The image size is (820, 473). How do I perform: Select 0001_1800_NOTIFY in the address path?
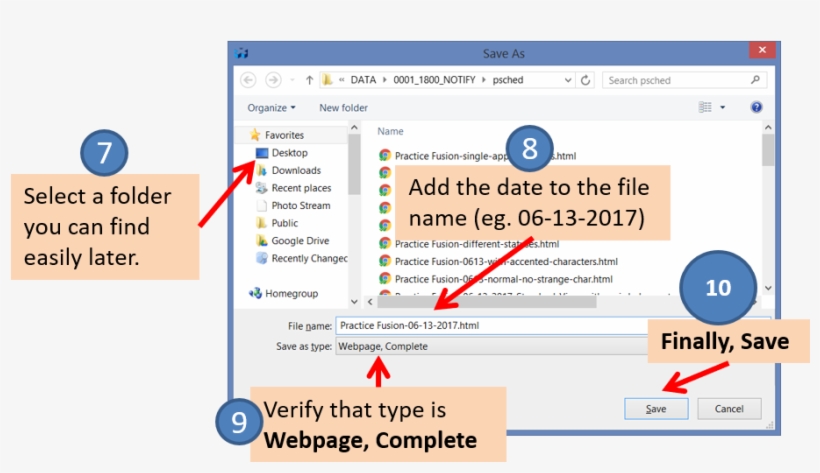pyautogui.click(x=434, y=80)
